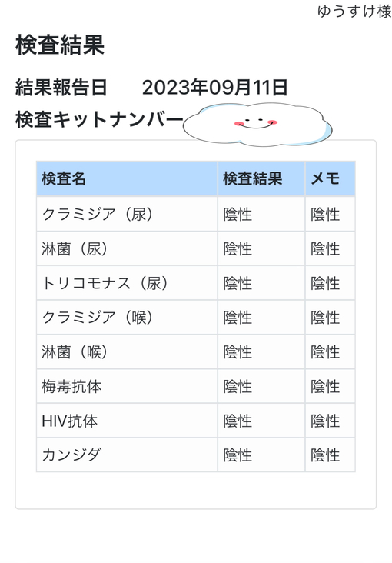Click the メモ column header
Image resolution: width=392 pixels, height=563 pixels.
325,178
